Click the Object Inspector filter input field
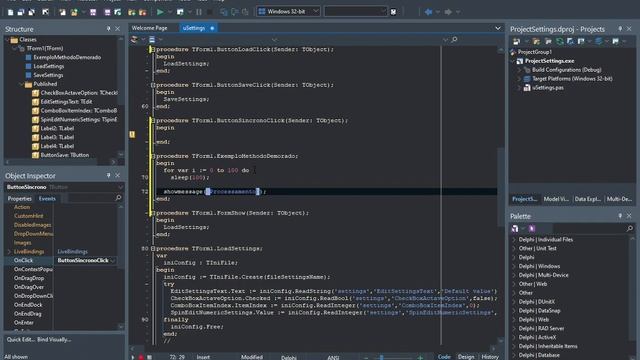The image size is (640, 360). click(x=91, y=198)
